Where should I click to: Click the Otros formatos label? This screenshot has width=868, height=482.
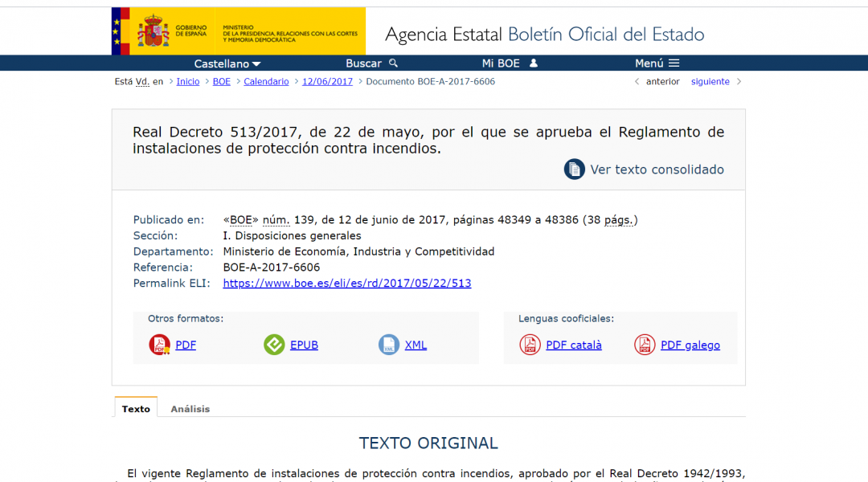[186, 319]
